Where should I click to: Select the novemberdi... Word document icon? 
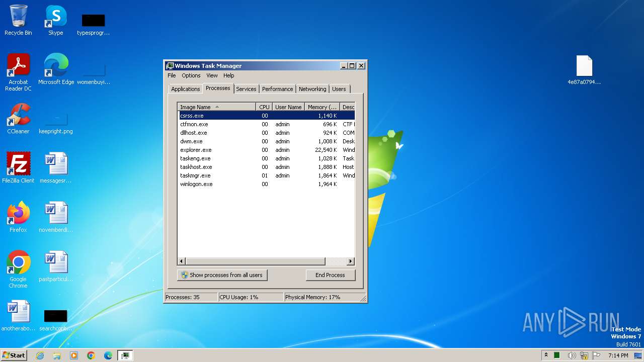tap(56, 217)
